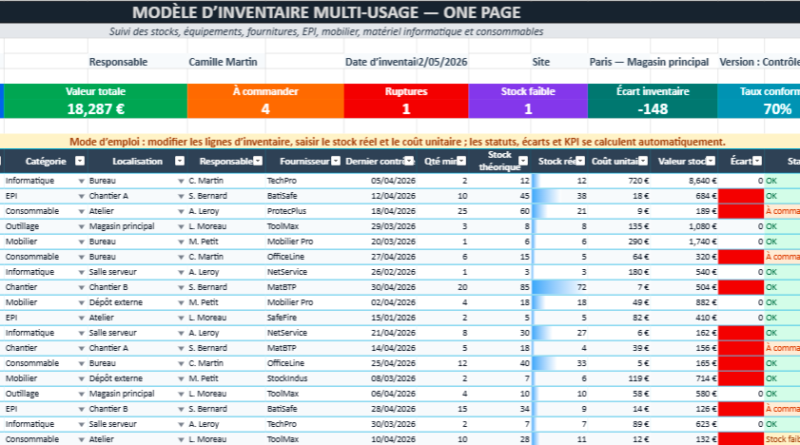The width and height of the screenshot is (800, 445).
Task: Select the date cell '15/01/2026'
Action: click(x=381, y=317)
